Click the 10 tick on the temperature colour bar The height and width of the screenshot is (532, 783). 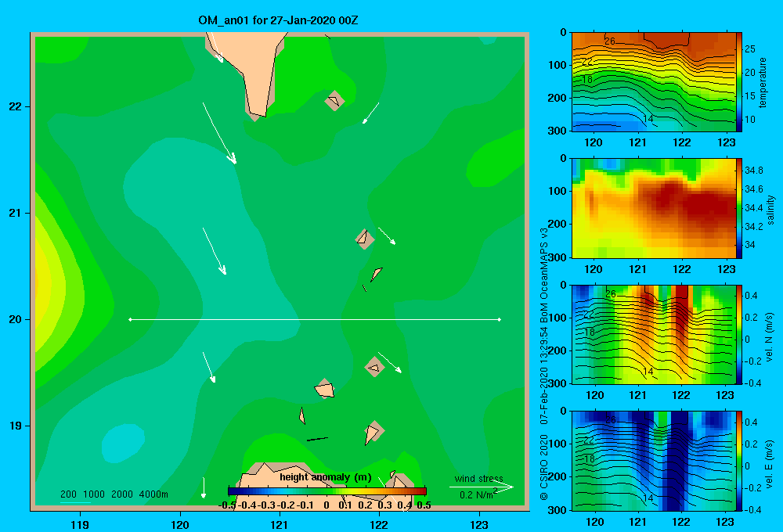tap(750, 119)
